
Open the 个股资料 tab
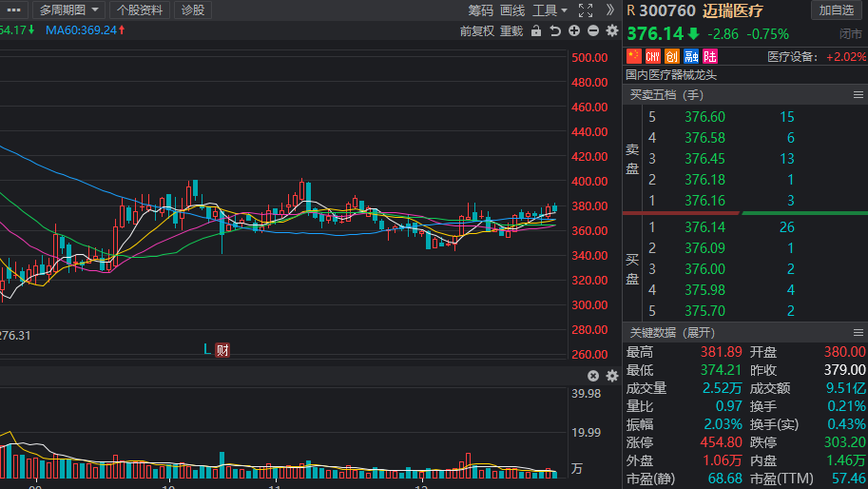[140, 10]
